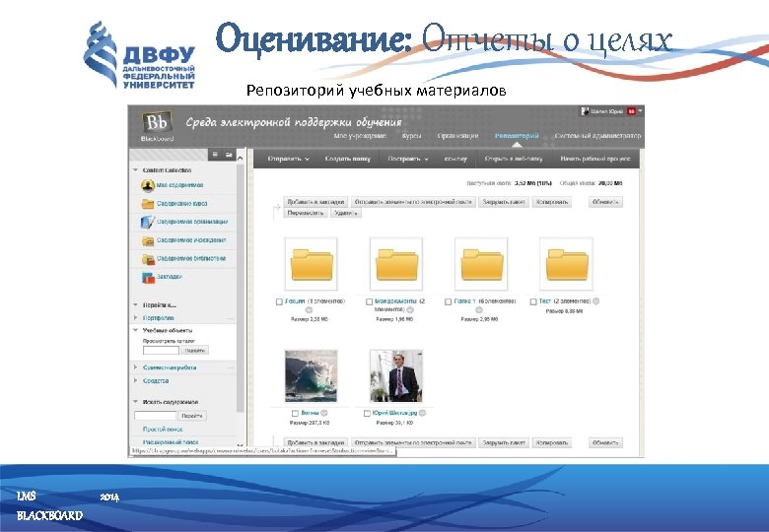
Task: Open context menu chevron for Мои документы
Action: (x=410, y=309)
